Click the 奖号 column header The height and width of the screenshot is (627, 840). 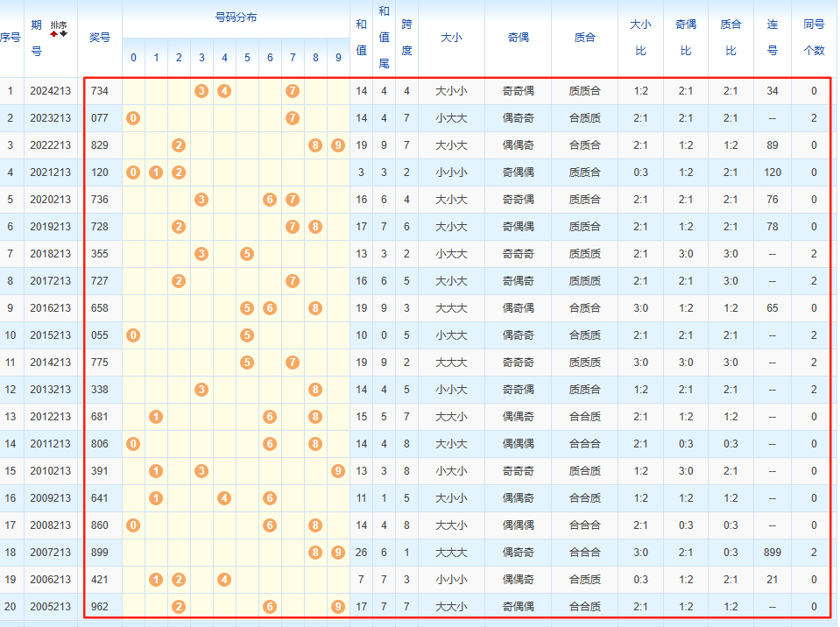pyautogui.click(x=100, y=38)
